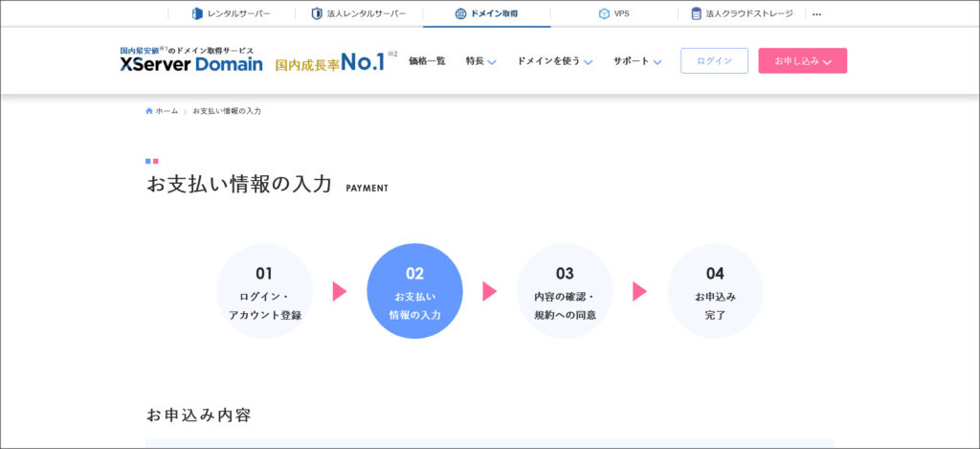The height and width of the screenshot is (449, 980).
Task: Click the 国内成長率No.1 banner
Action: pos(336,61)
